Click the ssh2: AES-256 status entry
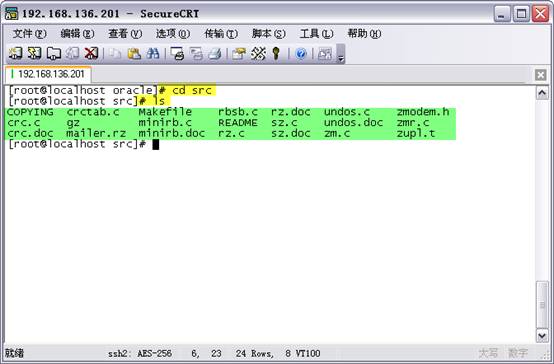 [140, 353]
